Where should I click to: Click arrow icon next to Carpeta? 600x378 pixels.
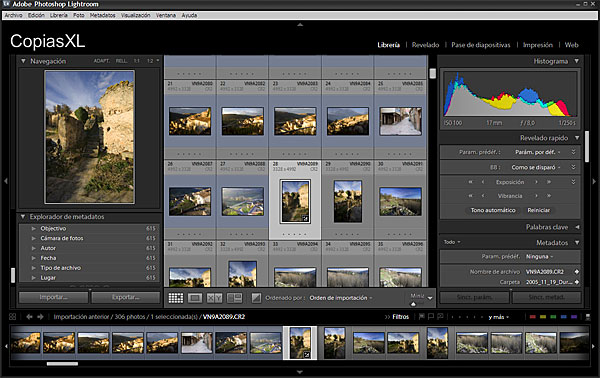tap(576, 282)
